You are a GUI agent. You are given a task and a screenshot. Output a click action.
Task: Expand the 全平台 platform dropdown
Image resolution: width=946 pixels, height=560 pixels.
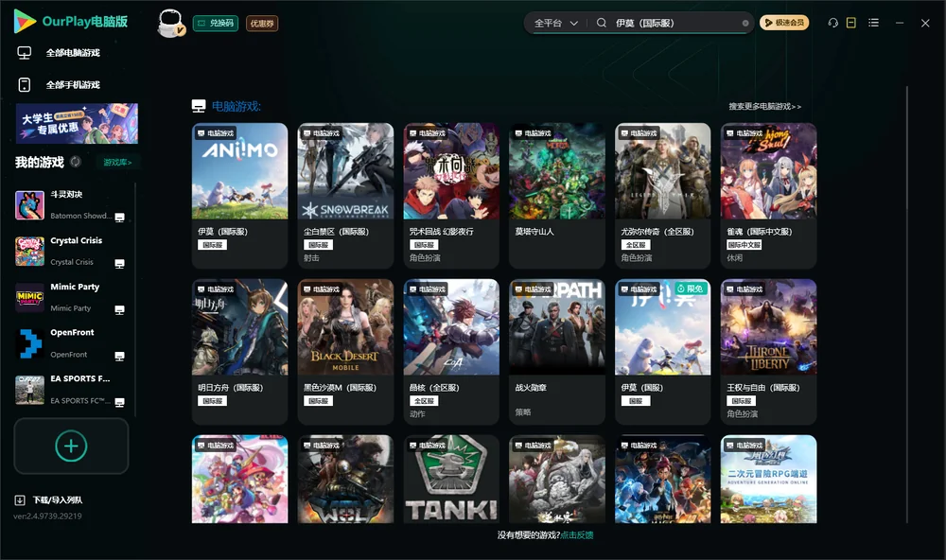click(x=555, y=23)
